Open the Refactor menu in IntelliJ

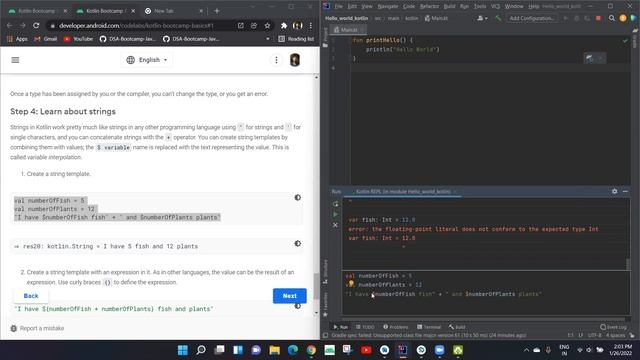(x=429, y=6)
